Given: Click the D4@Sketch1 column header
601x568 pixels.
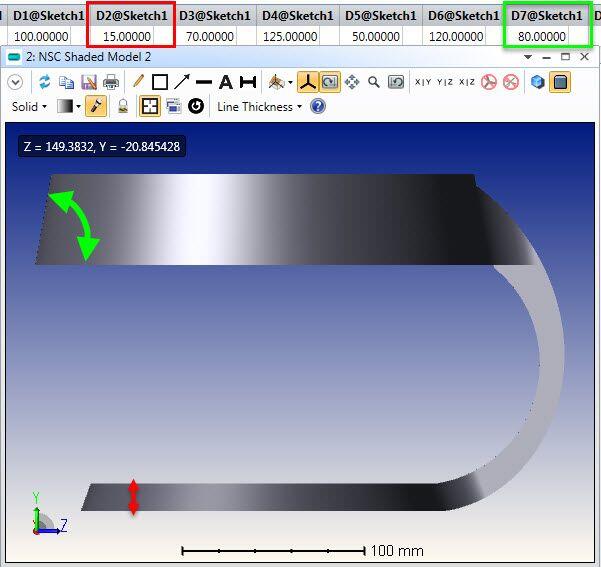Looking at the screenshot, I should pos(298,16).
